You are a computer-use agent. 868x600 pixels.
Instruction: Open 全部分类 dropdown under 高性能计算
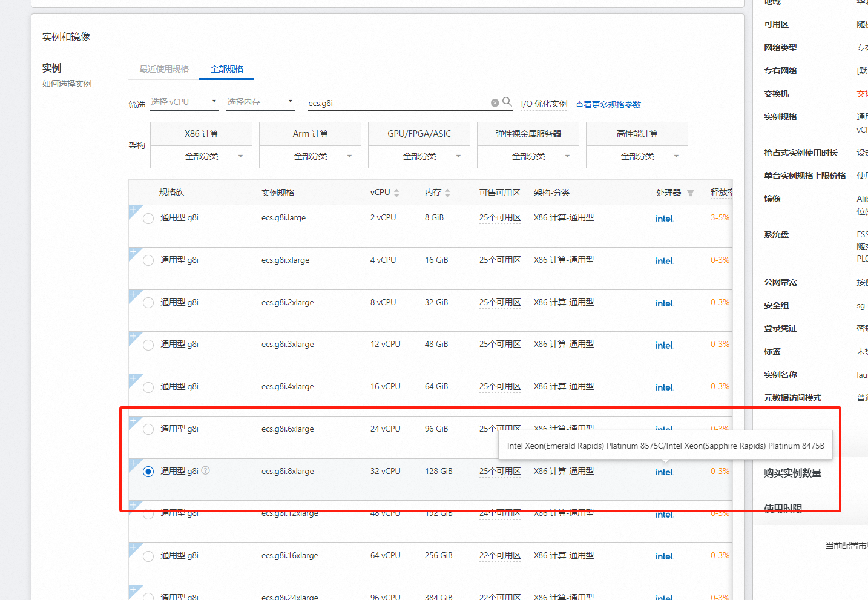click(x=637, y=156)
